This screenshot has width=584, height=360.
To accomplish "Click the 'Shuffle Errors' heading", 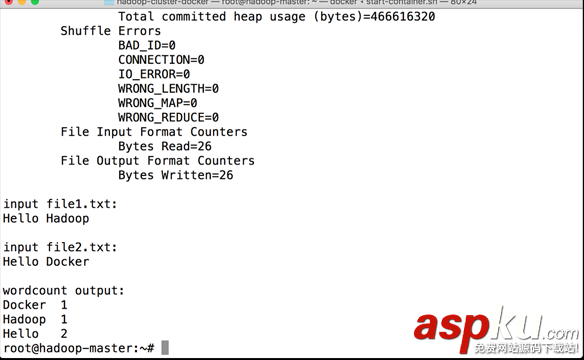I will [x=111, y=31].
